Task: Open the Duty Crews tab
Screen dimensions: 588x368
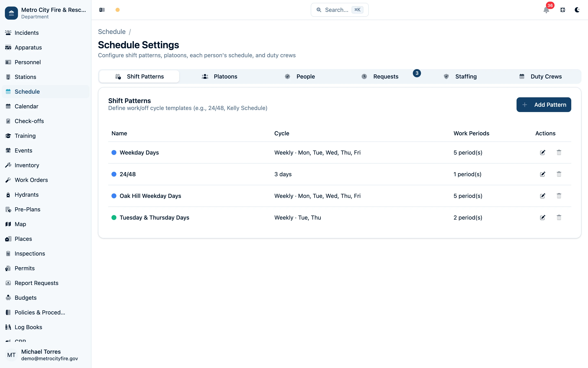Action: coord(540,76)
